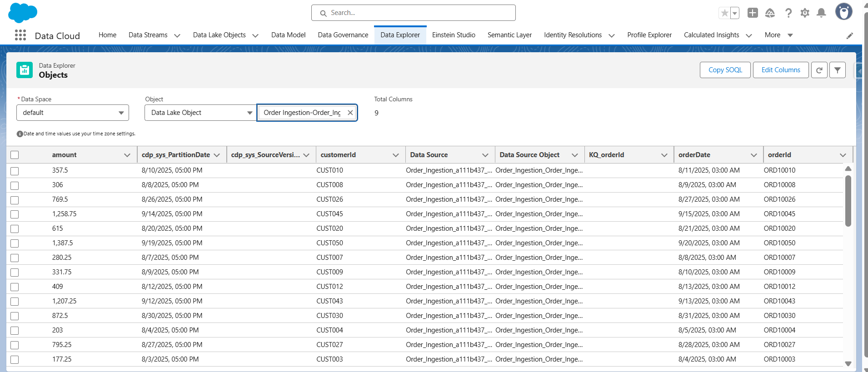868x372 pixels.
Task: Go to the Data Model tab
Action: click(288, 35)
